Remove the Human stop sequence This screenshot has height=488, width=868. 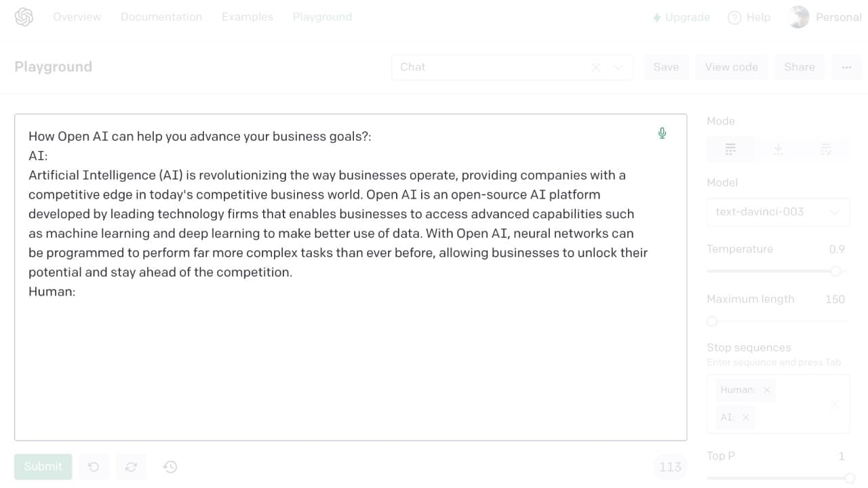[x=766, y=390]
